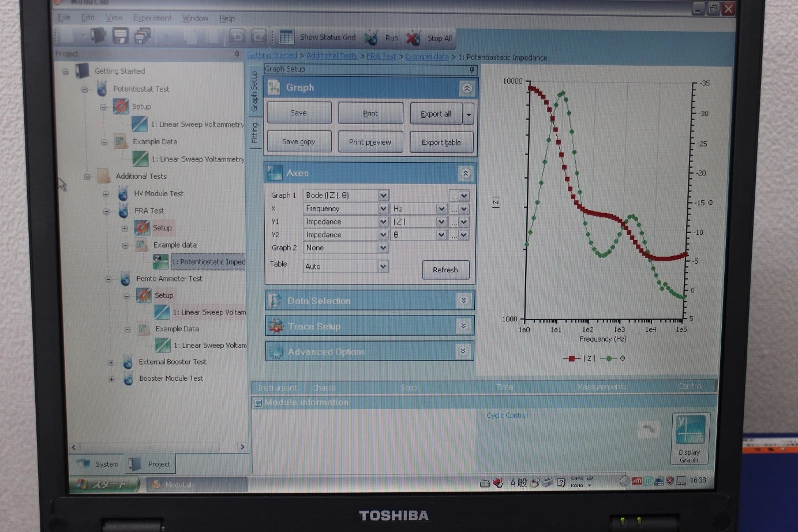Open the X axis Frequency dropdown

tap(383, 209)
